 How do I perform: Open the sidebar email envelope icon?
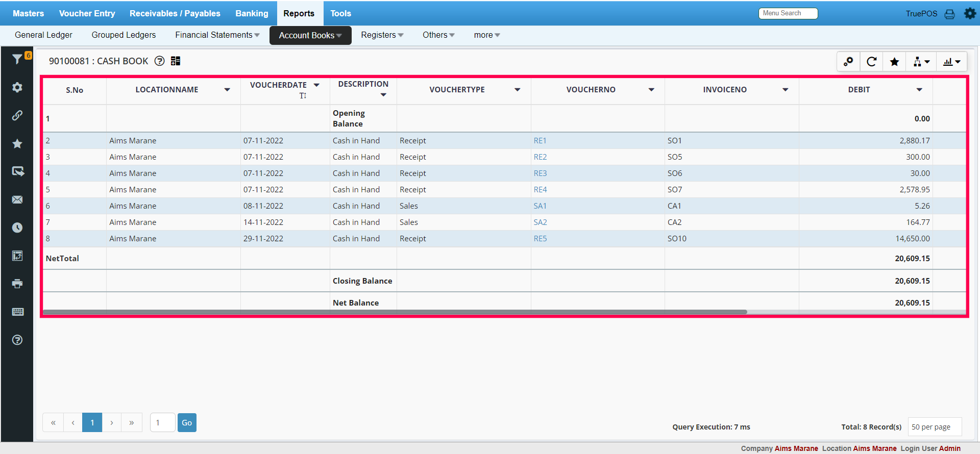click(x=17, y=199)
